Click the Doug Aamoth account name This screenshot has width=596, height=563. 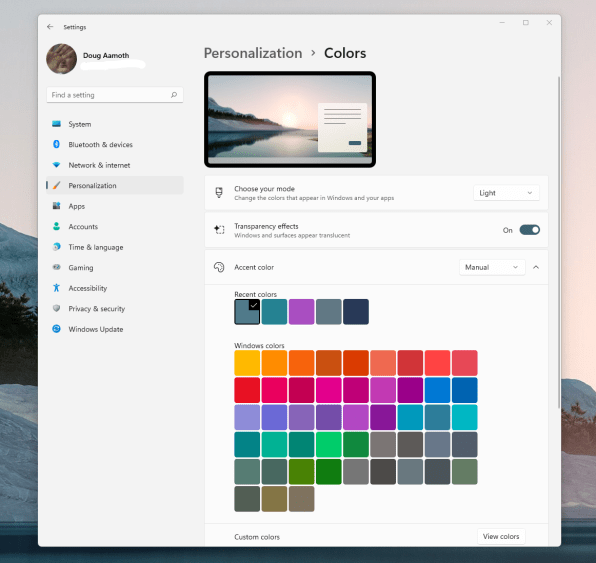click(x=106, y=56)
